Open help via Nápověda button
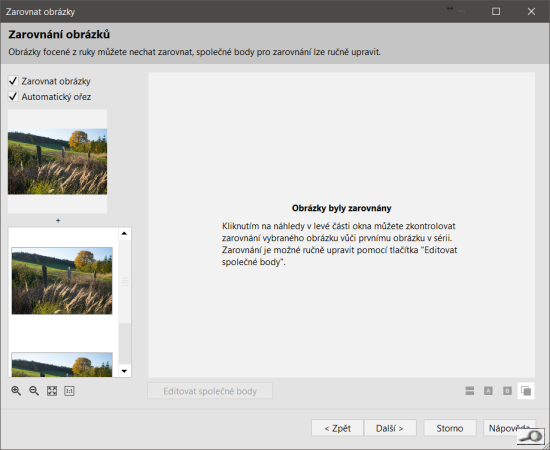 pos(509,428)
